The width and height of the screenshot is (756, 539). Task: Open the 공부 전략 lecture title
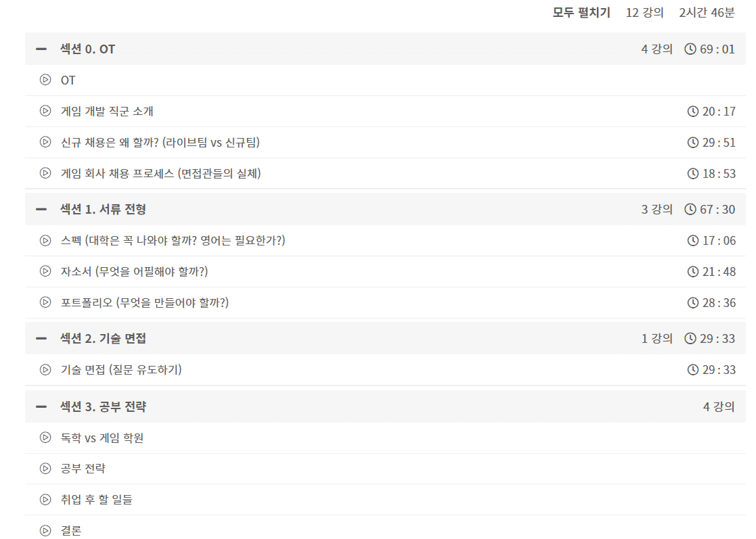click(83, 468)
